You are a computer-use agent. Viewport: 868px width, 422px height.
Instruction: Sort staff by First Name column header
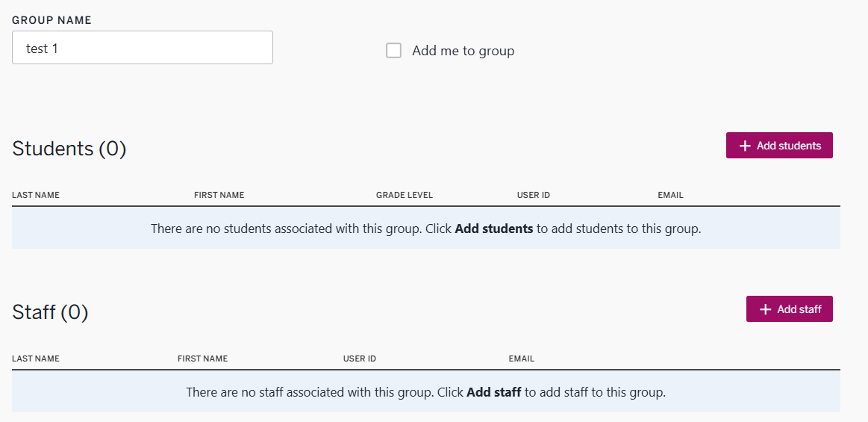[202, 359]
